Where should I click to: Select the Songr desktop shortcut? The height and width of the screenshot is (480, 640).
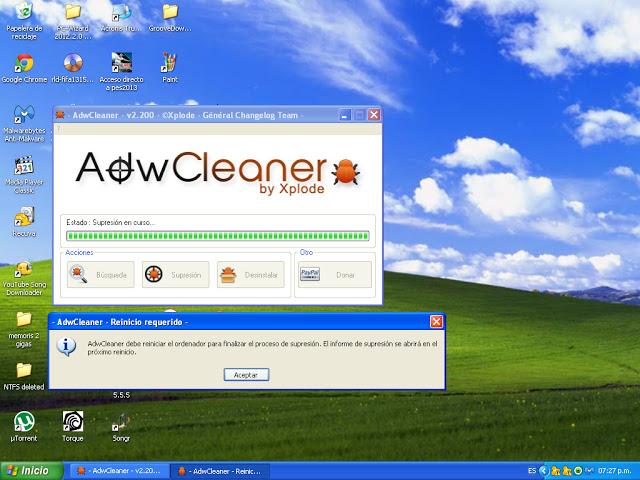[x=121, y=421]
